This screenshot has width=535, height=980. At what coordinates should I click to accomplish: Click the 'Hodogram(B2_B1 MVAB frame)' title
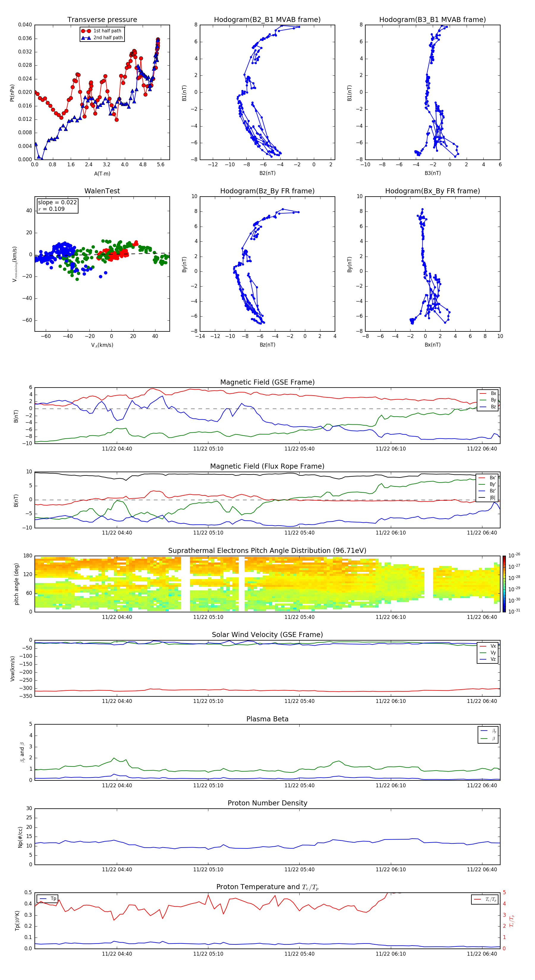pos(267,20)
